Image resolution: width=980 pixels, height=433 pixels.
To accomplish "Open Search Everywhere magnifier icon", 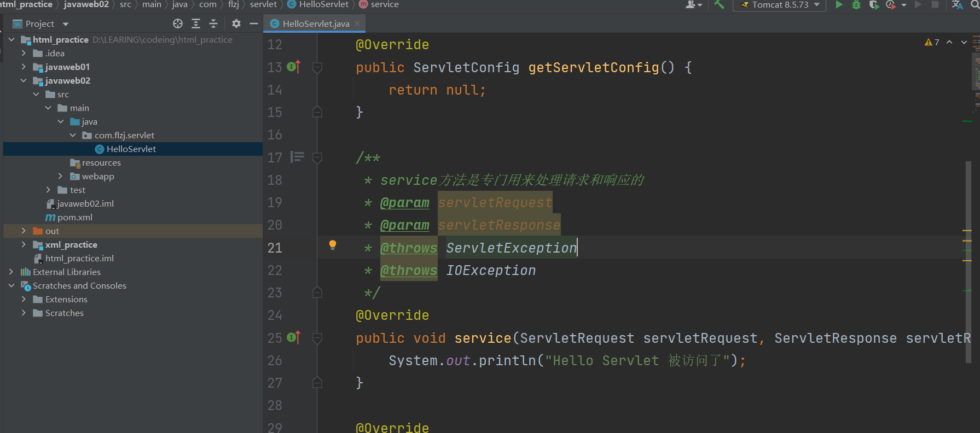I will [x=975, y=5].
